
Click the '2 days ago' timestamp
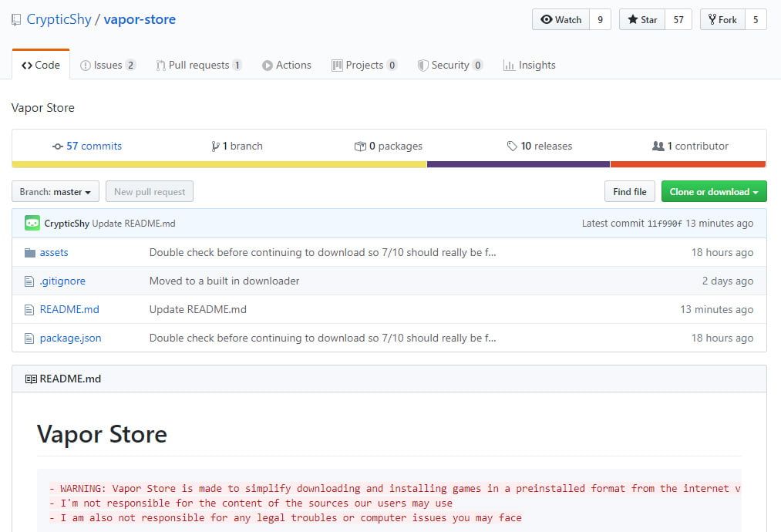[728, 281]
